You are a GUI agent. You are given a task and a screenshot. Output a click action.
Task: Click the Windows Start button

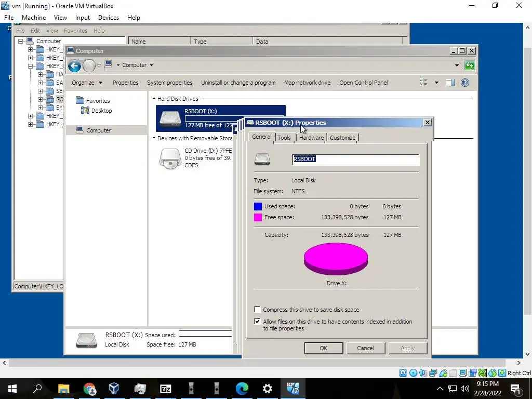pyautogui.click(x=12, y=389)
